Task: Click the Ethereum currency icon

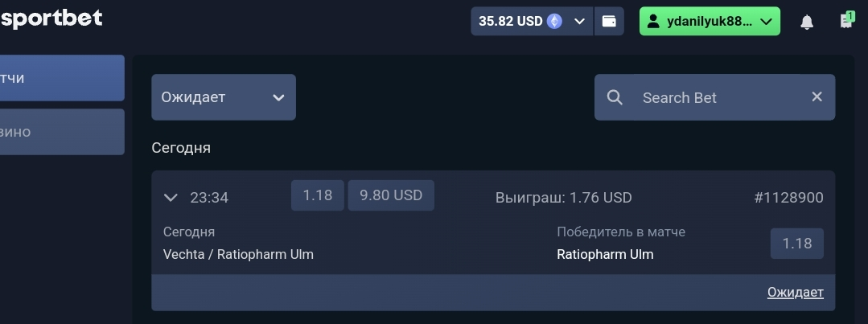Action: (x=555, y=22)
